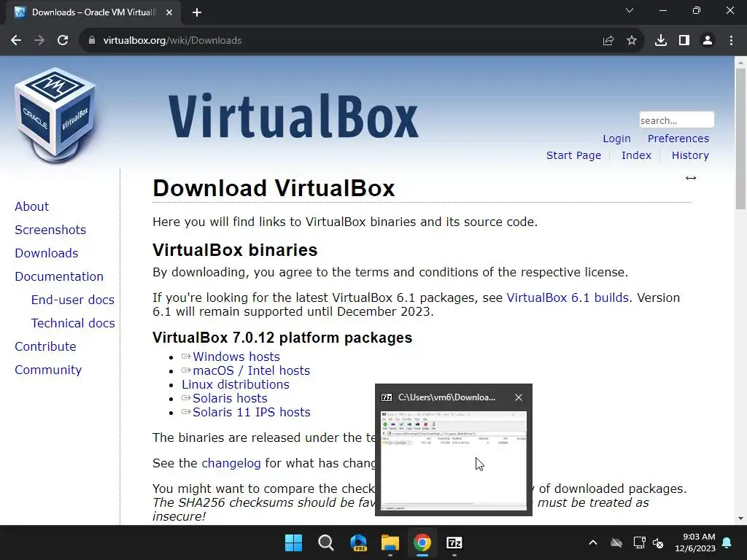Screen dimensions: 747x560
Task: Click the browser forward arrow
Action: click(39, 41)
